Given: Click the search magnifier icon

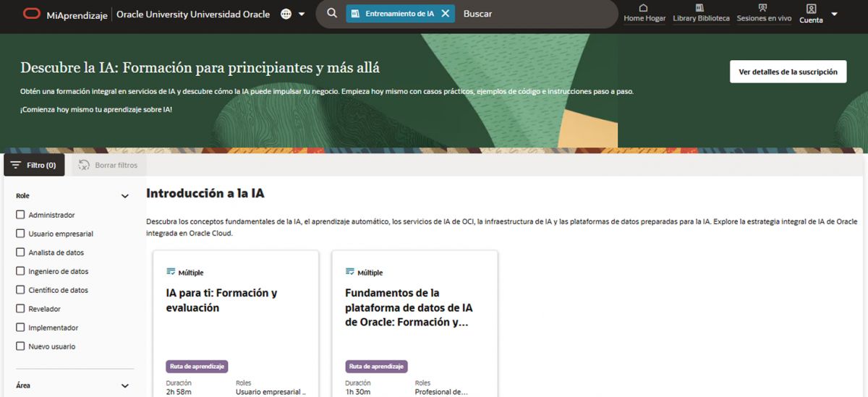Looking at the screenshot, I should point(332,13).
